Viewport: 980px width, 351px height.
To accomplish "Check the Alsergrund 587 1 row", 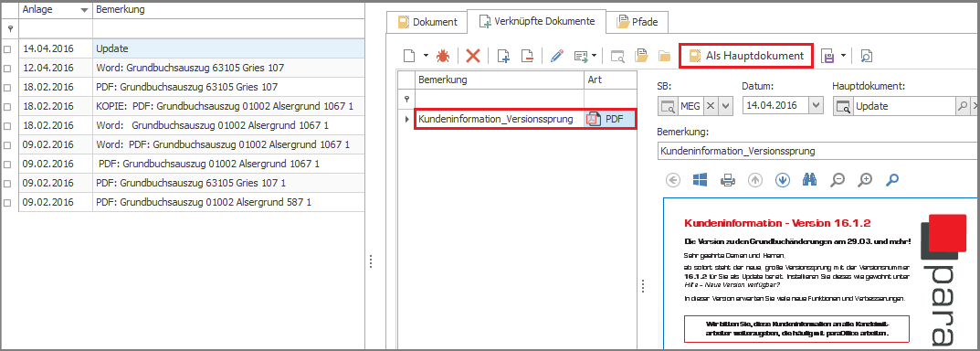I will click(x=7, y=203).
